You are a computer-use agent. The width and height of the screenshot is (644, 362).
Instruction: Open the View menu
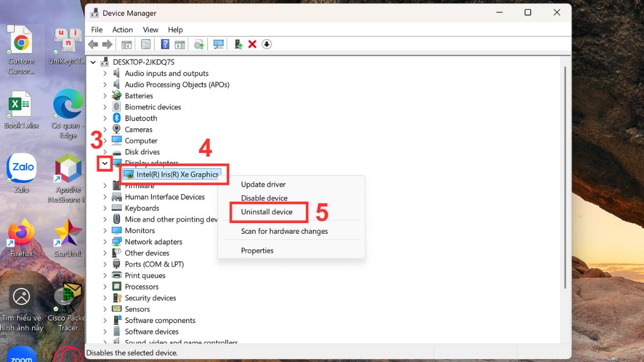pyautogui.click(x=150, y=29)
